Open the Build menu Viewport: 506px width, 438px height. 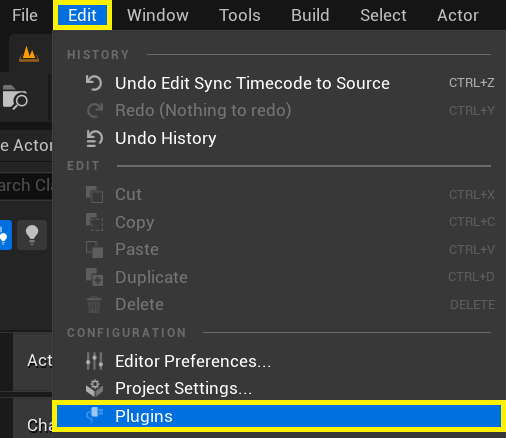pyautogui.click(x=310, y=15)
